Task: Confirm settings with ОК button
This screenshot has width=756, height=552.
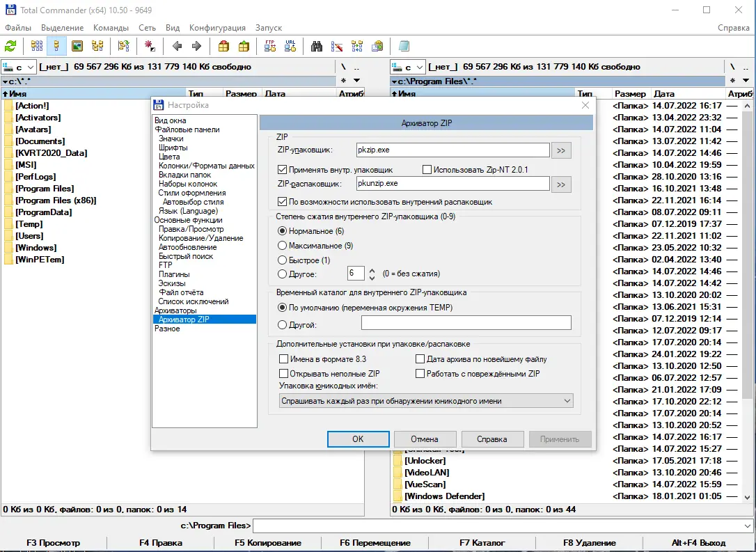Action: pyautogui.click(x=359, y=439)
